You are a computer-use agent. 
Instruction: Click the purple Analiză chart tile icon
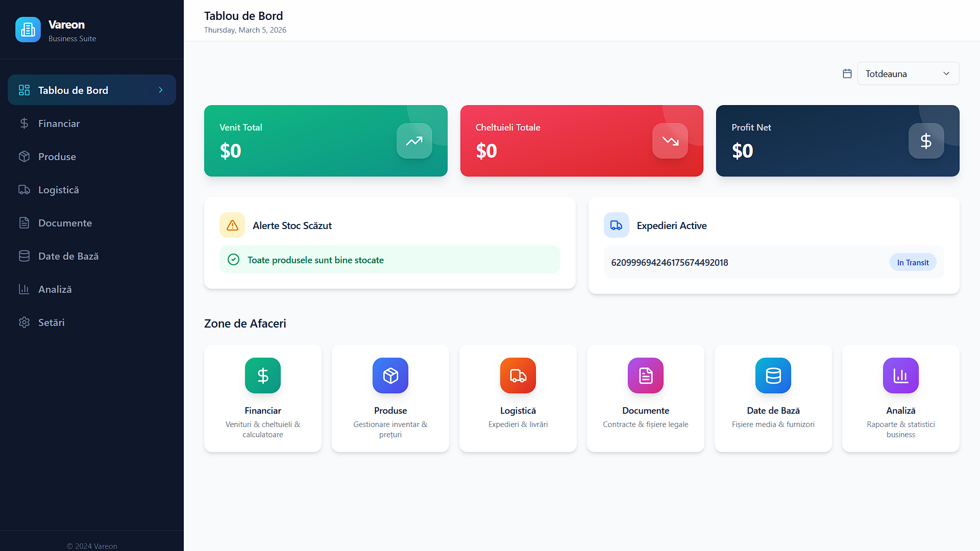click(x=901, y=375)
